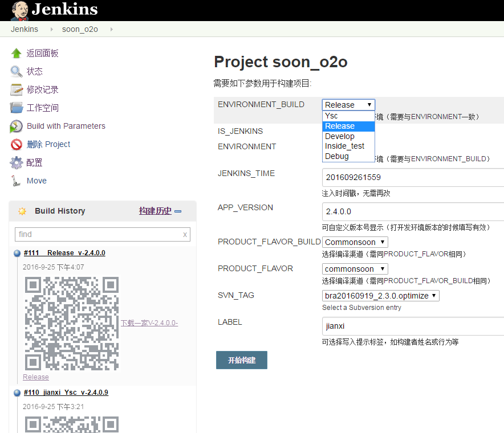Screen dimensions: 504x433
Task: Click the folder 工作空间 icon
Action: point(16,108)
